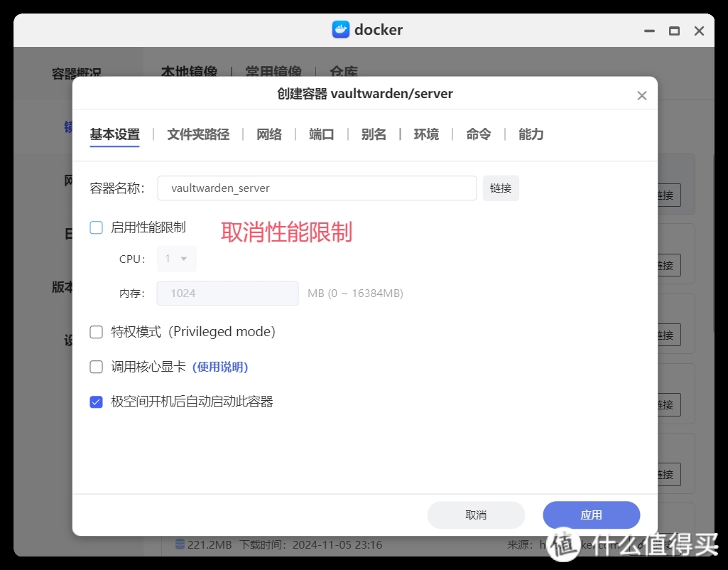Go to the 端口 tab
The image size is (728, 570).
[x=322, y=134]
